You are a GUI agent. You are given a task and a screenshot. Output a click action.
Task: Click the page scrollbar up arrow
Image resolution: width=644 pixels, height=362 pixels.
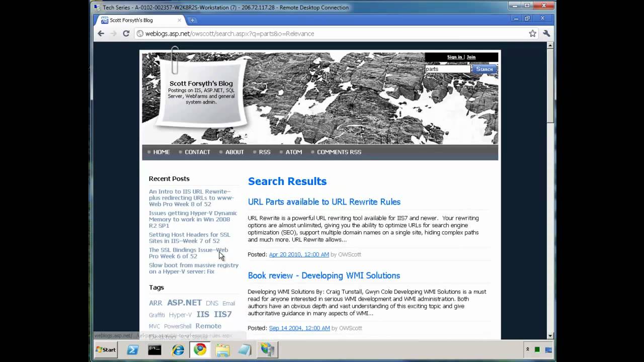coord(550,46)
